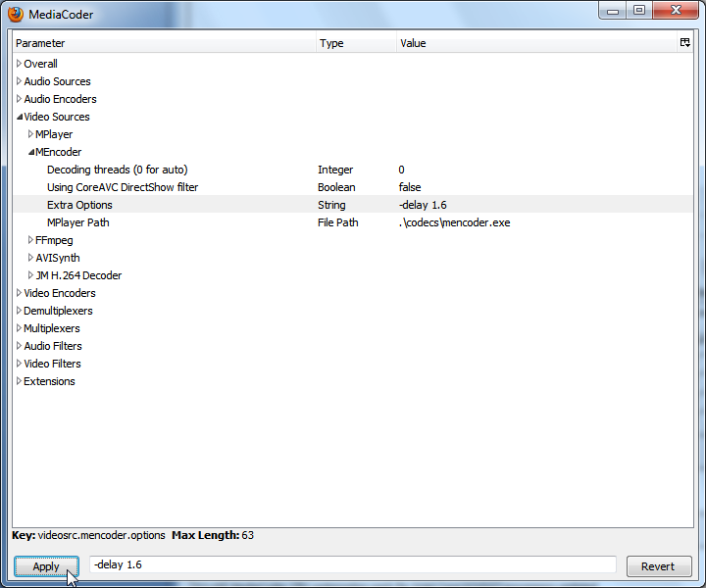
Task: Click the AVISynth label
Action: (58, 258)
